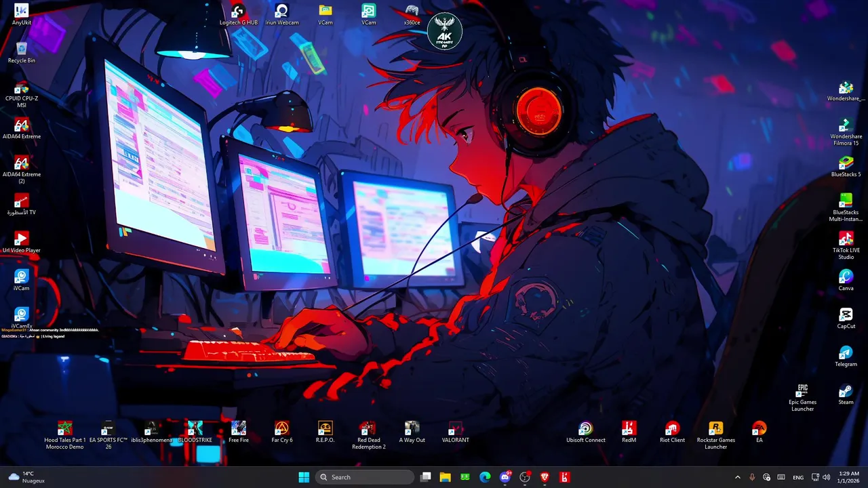Image resolution: width=868 pixels, height=488 pixels.
Task: Open the Riot Client shortcut
Action: tap(673, 432)
